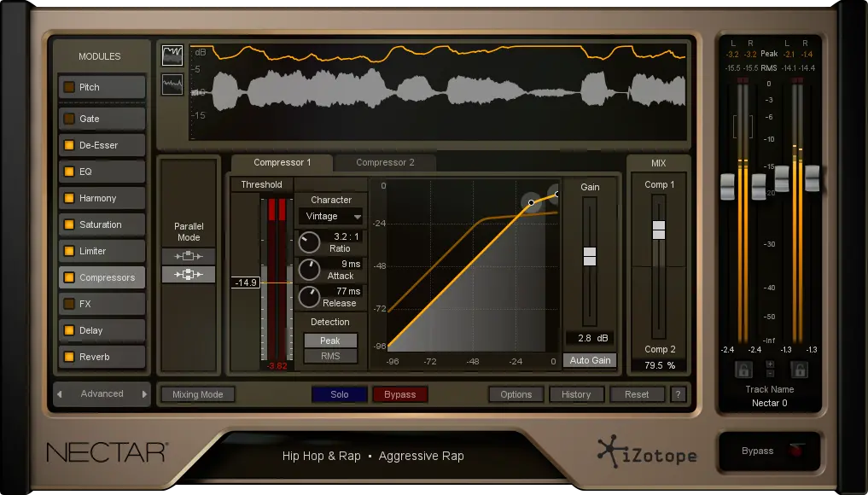Toggle the input meter link lock icon

[x=743, y=370]
